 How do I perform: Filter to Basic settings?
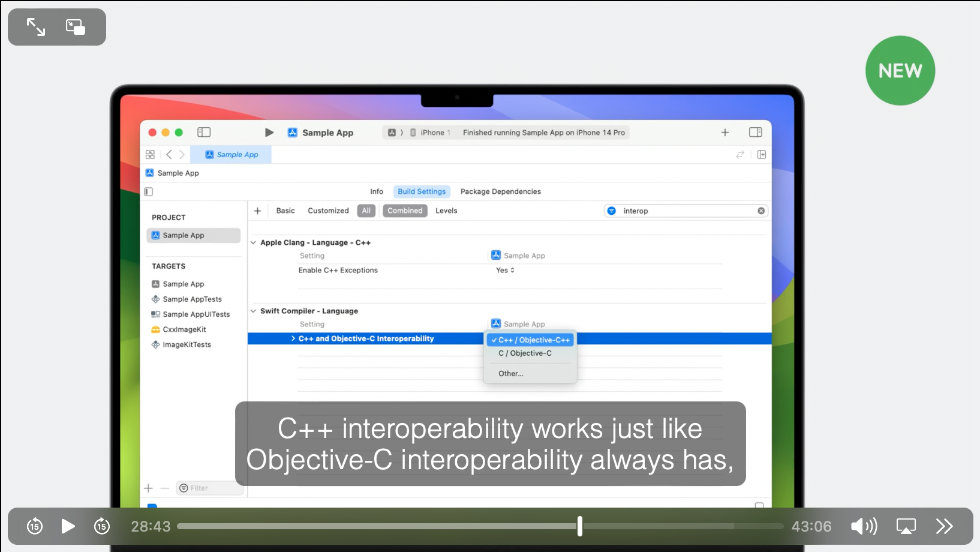tap(285, 211)
